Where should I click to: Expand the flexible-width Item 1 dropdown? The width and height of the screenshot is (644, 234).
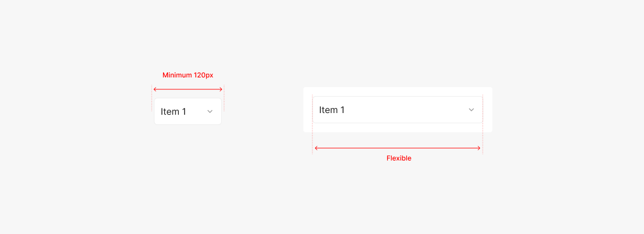coord(397,110)
